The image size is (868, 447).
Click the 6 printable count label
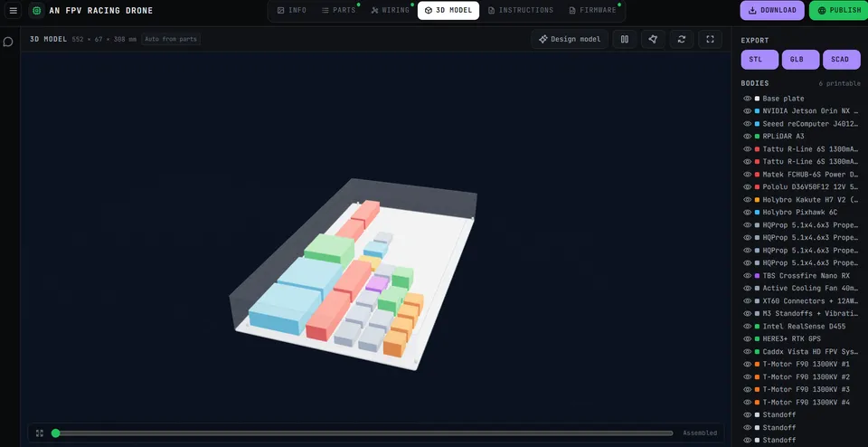840,83
